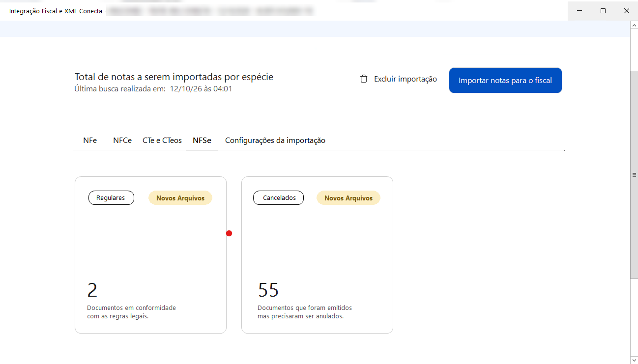Image resolution: width=638 pixels, height=364 pixels.
Task: Click the Excluir importação link
Action: tap(405, 79)
